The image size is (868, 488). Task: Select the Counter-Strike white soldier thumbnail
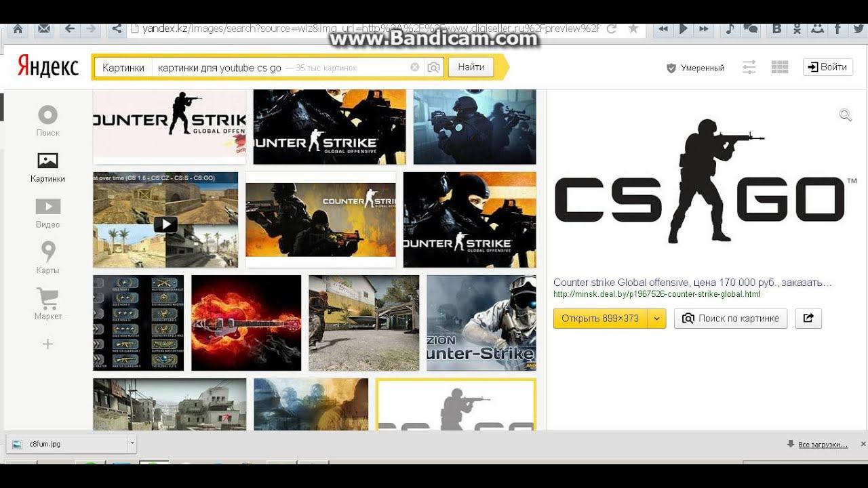tap(481, 323)
